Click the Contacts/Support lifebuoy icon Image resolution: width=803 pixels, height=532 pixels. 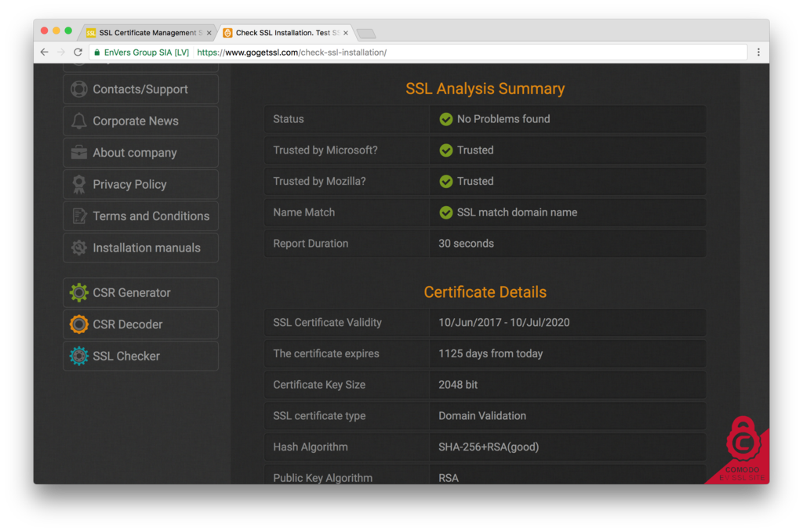coord(79,89)
